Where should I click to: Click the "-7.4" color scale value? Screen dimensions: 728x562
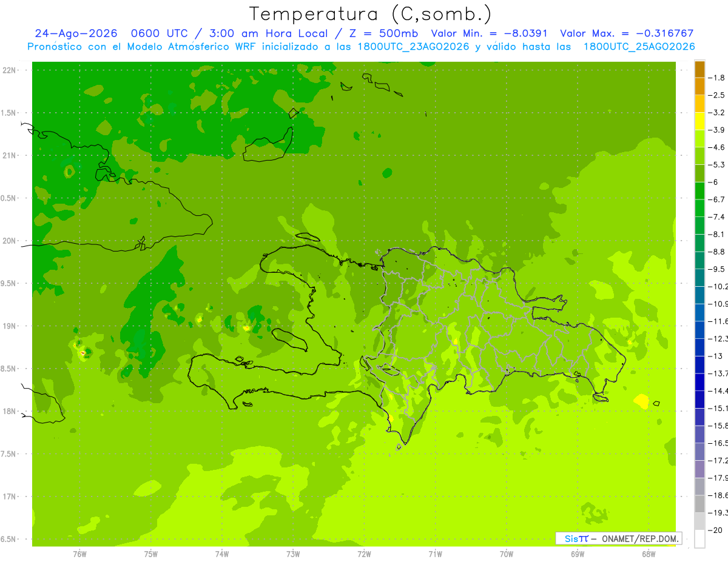pyautogui.click(x=716, y=217)
